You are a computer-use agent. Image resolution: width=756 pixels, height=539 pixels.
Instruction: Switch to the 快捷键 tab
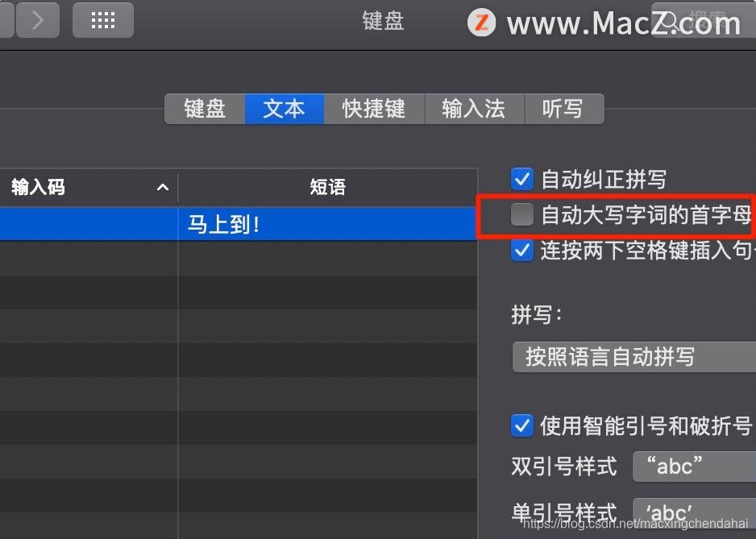point(374,109)
